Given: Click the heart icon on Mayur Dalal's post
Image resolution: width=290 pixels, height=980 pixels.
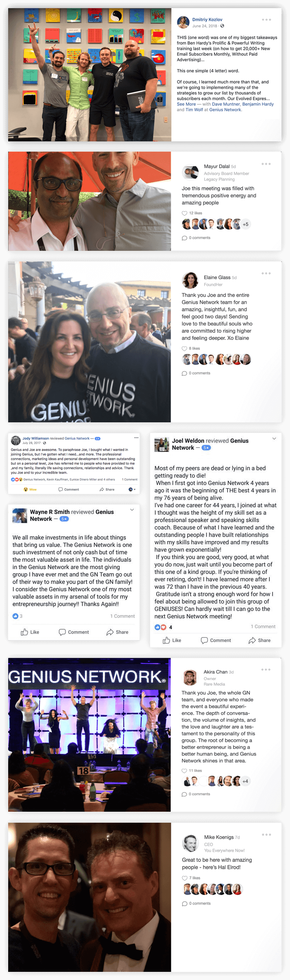Looking at the screenshot, I should point(185,213).
